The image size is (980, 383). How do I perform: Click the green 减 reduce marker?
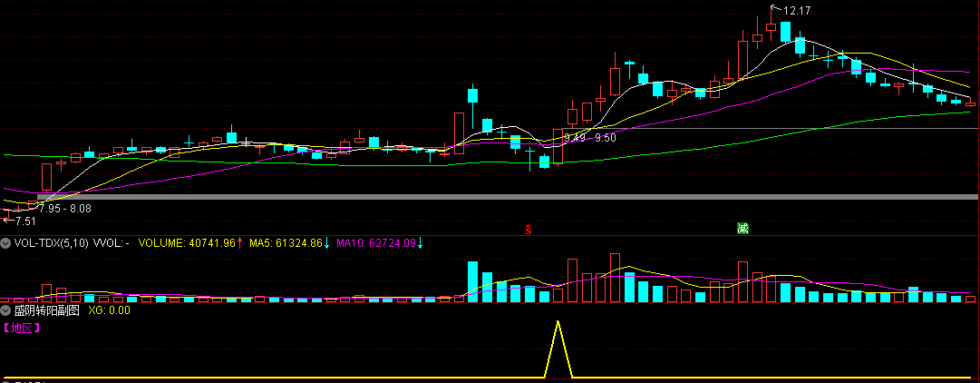click(x=742, y=229)
